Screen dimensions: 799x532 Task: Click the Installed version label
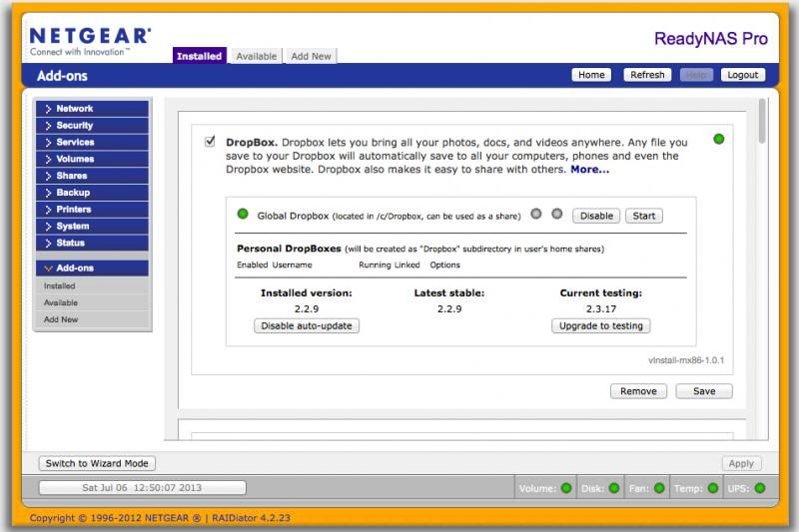tap(307, 293)
